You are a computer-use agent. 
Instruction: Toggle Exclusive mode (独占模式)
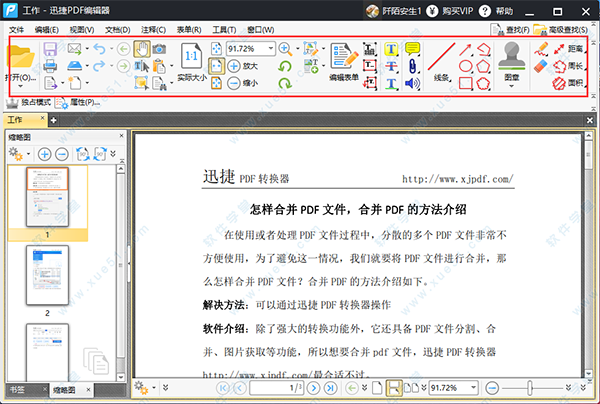coord(30,103)
